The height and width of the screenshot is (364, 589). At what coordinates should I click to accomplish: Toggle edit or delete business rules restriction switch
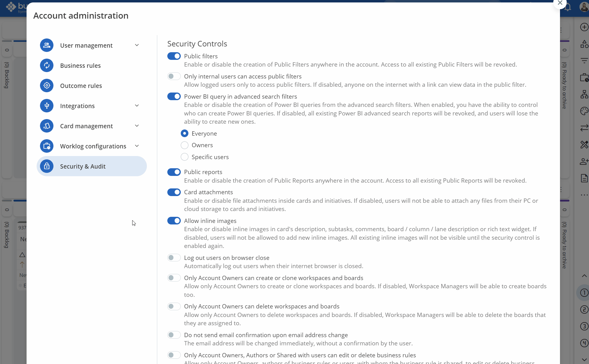(x=174, y=355)
